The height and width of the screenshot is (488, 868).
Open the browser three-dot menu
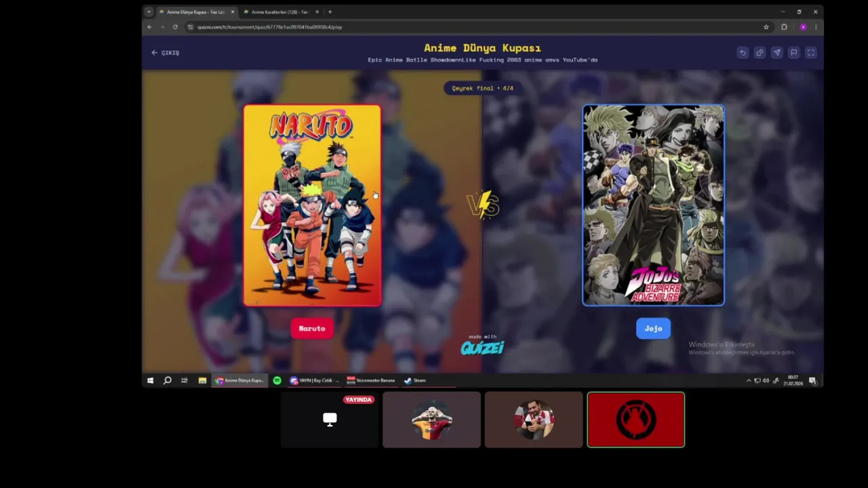(815, 27)
